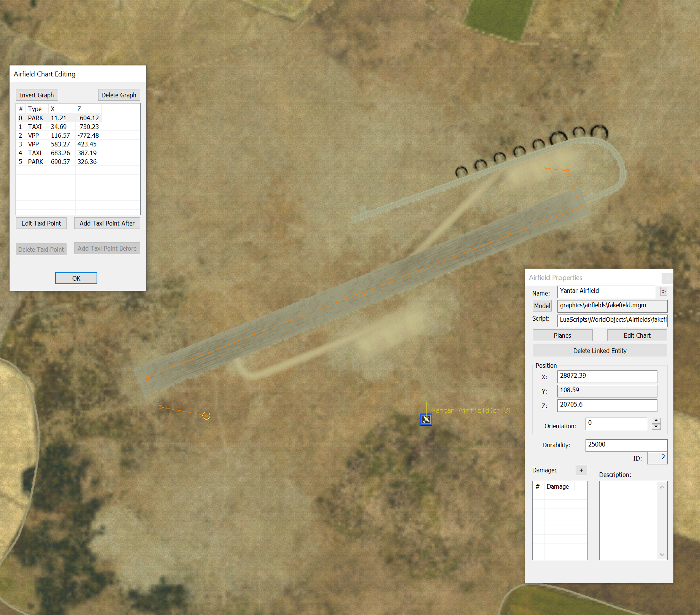Click Delete Linked Entity
This screenshot has width=700, height=615.
coord(600,351)
